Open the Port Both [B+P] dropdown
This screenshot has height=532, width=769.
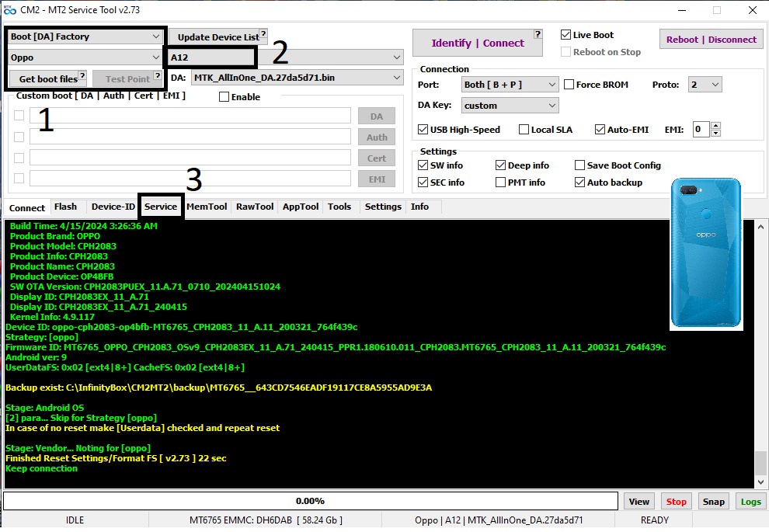pos(510,85)
